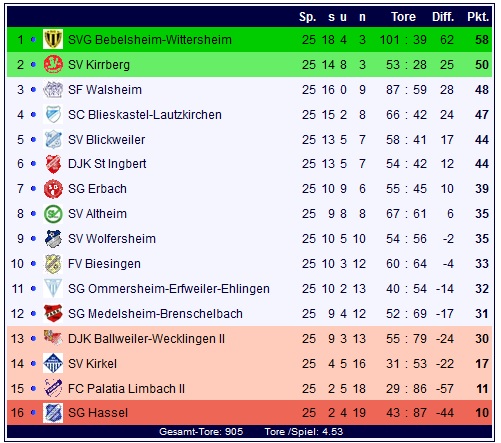Open the SG Medelsheim-Brenschelbach red shield logo
Viewport: 501px width, 443px height.
[x=53, y=313]
